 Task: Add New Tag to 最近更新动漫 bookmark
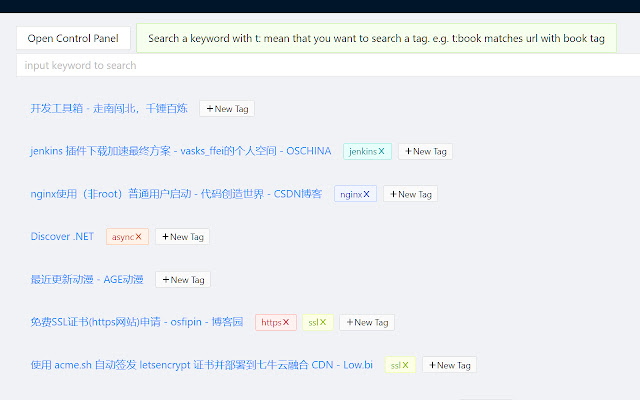(x=183, y=280)
